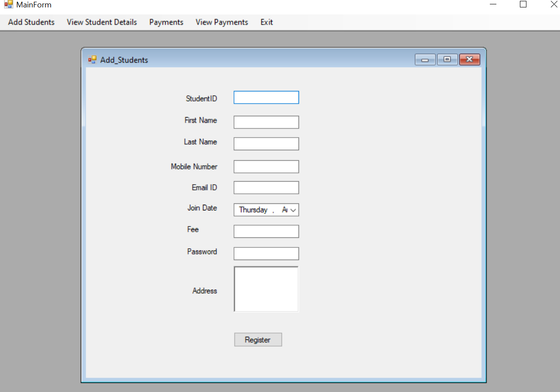Open the Join Date calendar dropdown

point(293,210)
